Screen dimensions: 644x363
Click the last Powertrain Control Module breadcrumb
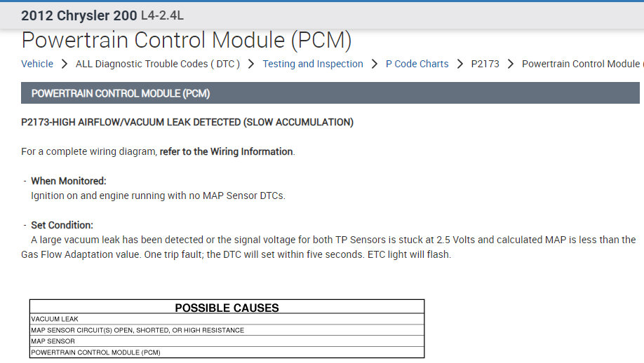(581, 64)
